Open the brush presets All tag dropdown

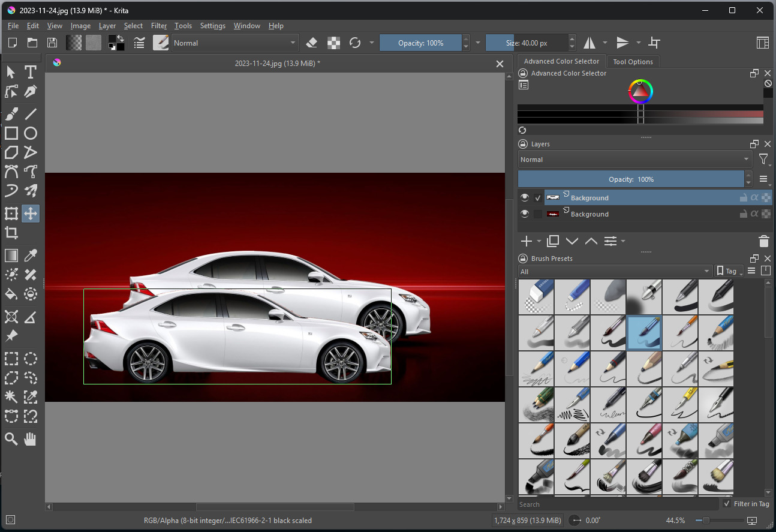(615, 271)
